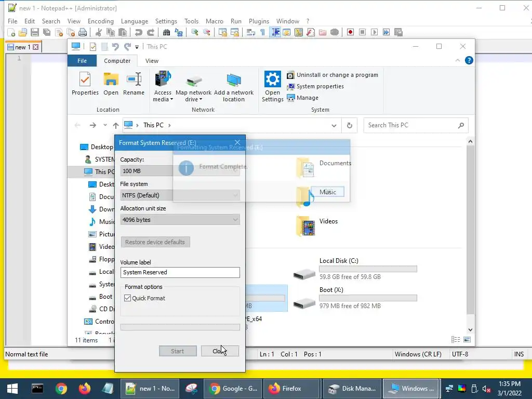Click the Zoom In magnifier icon

[x=194, y=32]
